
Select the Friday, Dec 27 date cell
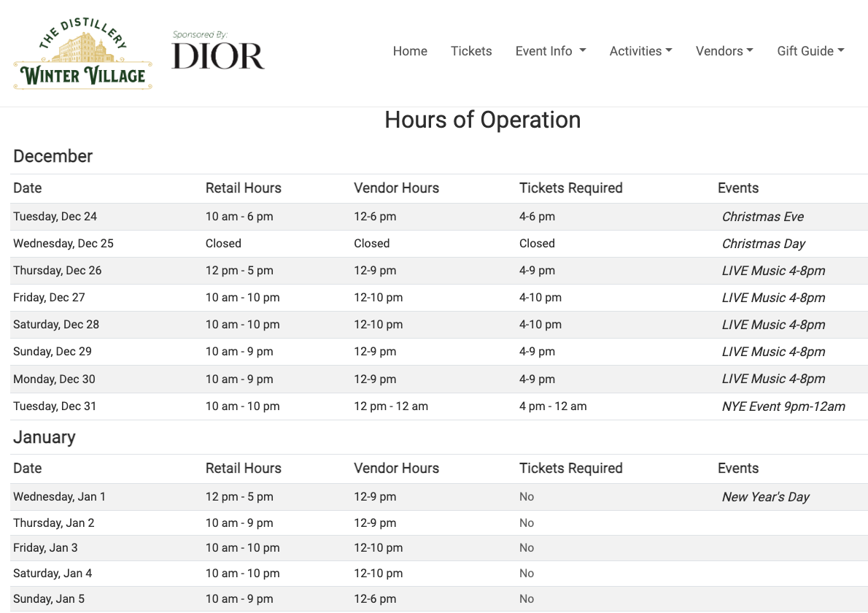coord(50,297)
